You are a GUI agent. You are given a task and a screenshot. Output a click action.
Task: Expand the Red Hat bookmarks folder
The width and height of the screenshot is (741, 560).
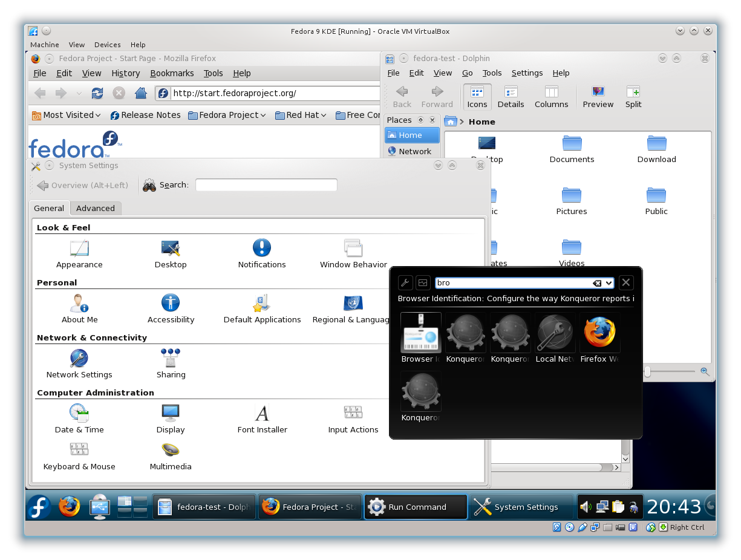(301, 115)
